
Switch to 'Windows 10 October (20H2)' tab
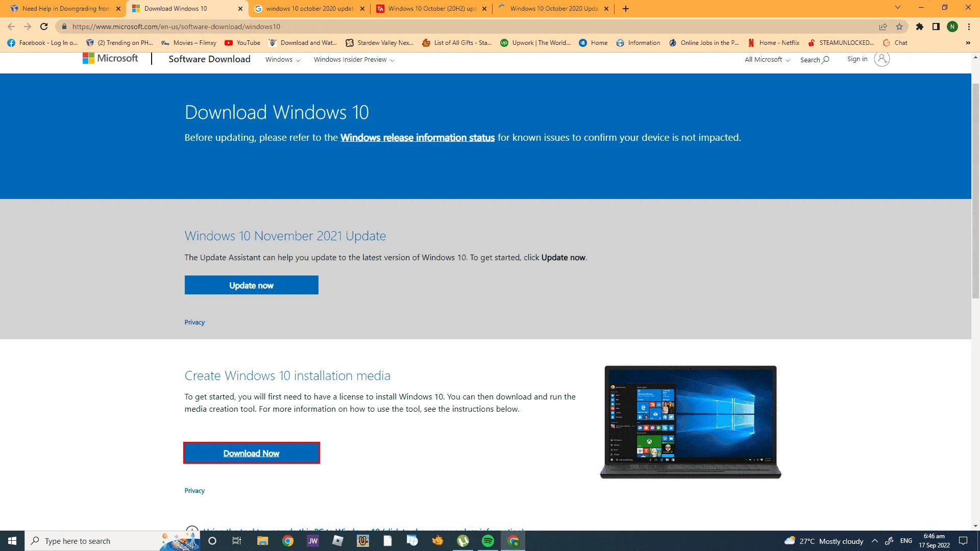pyautogui.click(x=431, y=9)
